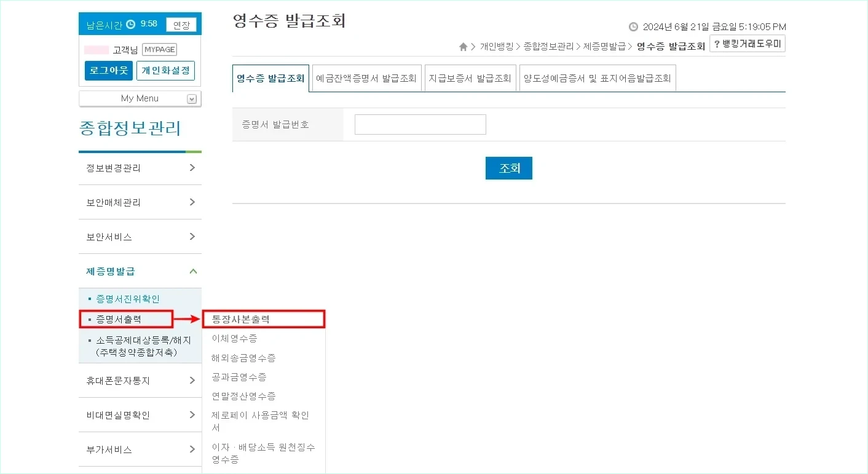Click the 증명서 발급번호 input field
Screen dimensions: 868x474
[420, 124]
